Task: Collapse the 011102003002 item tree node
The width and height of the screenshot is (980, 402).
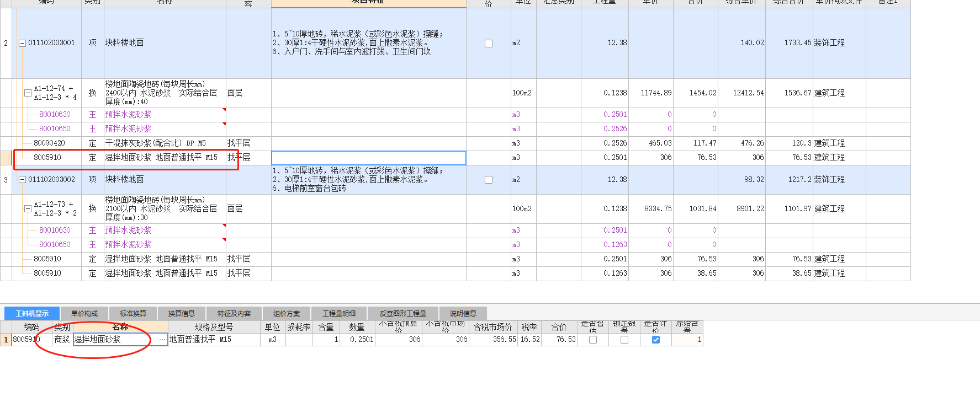Action: pyautogui.click(x=23, y=180)
